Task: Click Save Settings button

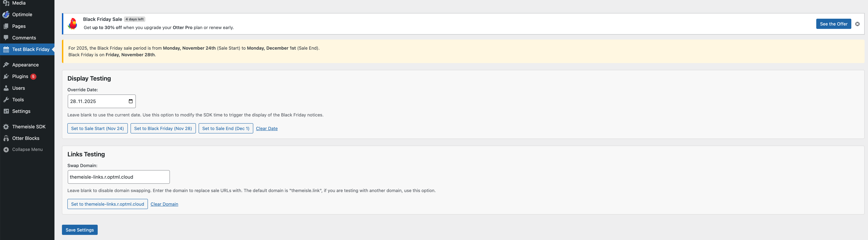Action: pos(80,230)
